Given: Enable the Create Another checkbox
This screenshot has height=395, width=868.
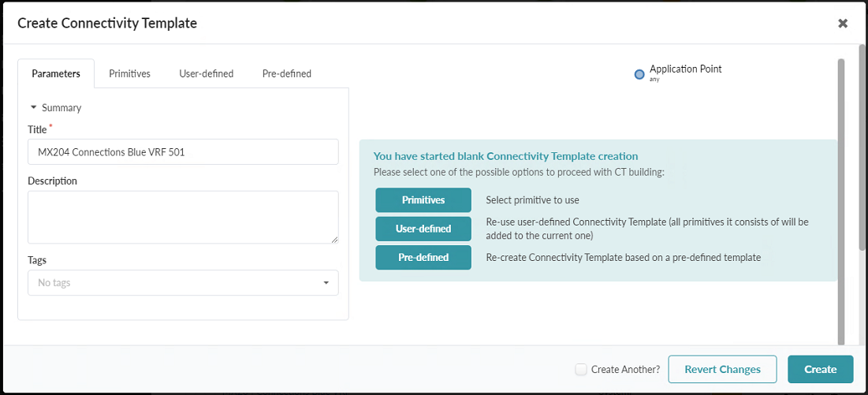Looking at the screenshot, I should click(x=581, y=369).
